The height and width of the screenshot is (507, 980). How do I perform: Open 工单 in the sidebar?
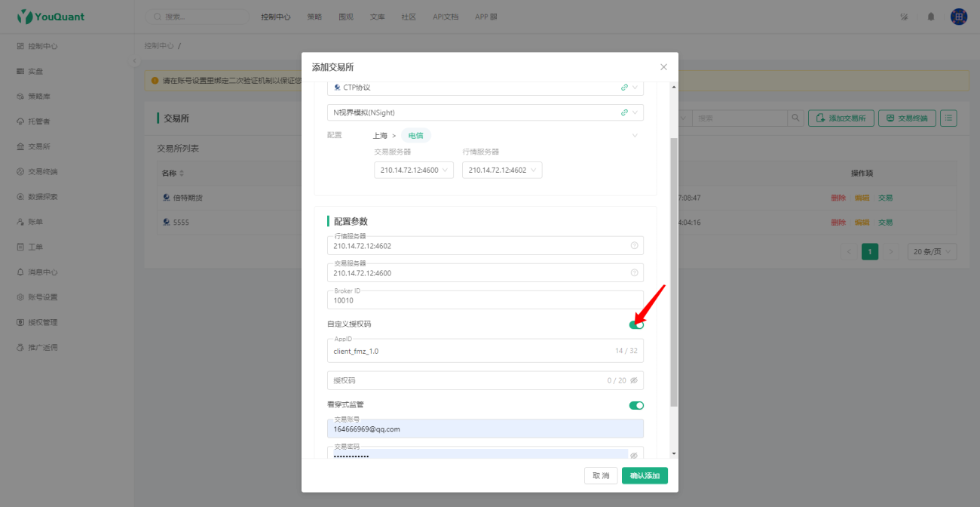click(30, 247)
